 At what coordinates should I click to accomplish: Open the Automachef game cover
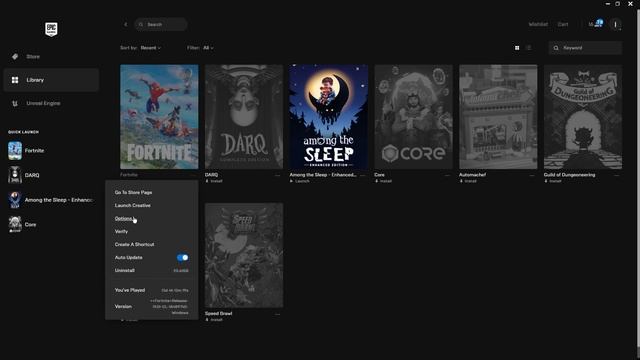498,117
